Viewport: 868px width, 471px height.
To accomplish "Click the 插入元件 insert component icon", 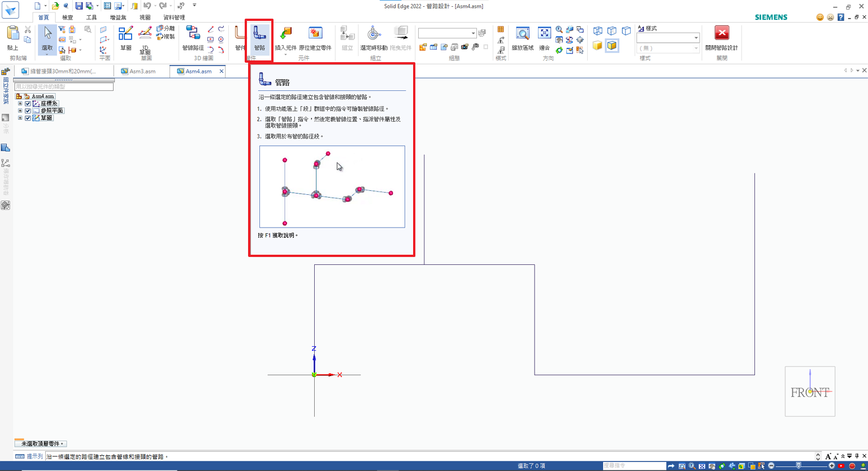I will click(x=285, y=38).
